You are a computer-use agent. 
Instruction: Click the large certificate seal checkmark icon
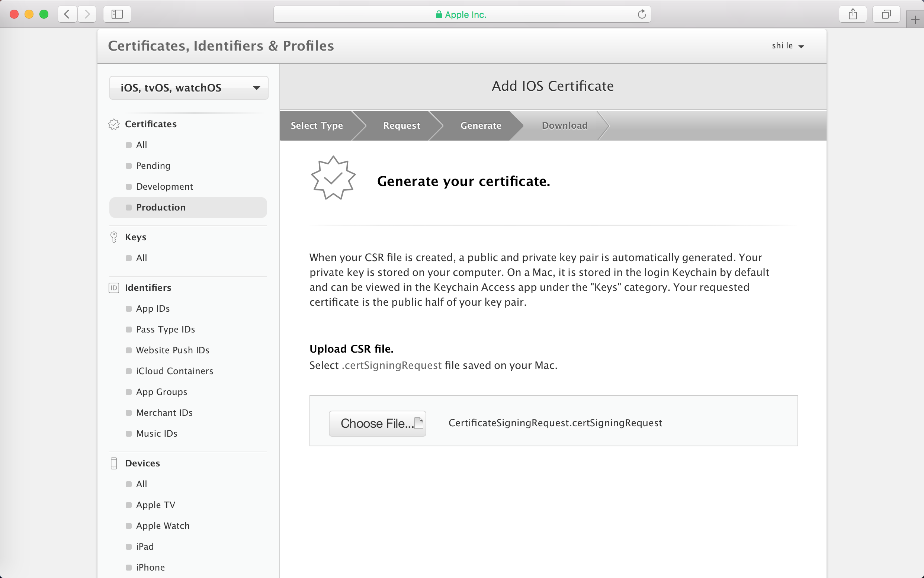tap(333, 178)
